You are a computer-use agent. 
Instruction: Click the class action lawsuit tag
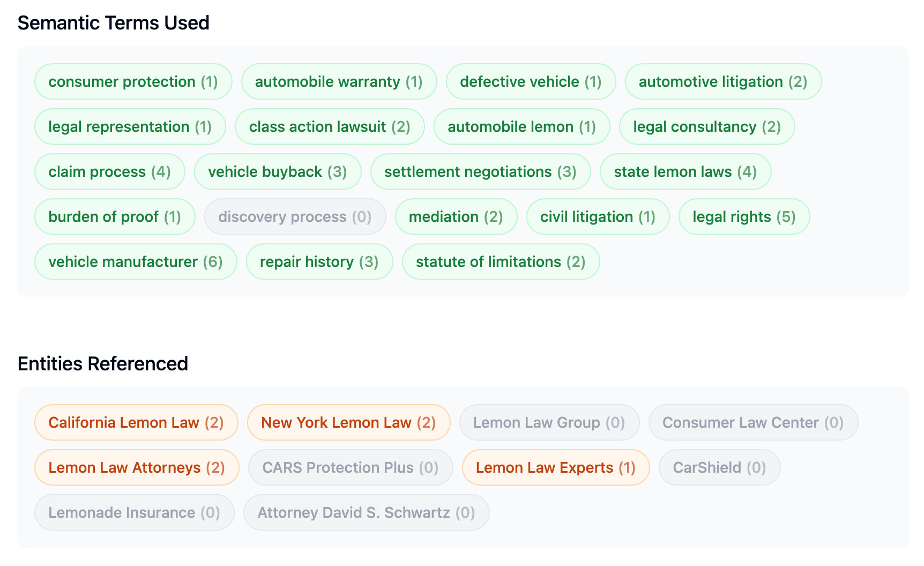point(330,126)
